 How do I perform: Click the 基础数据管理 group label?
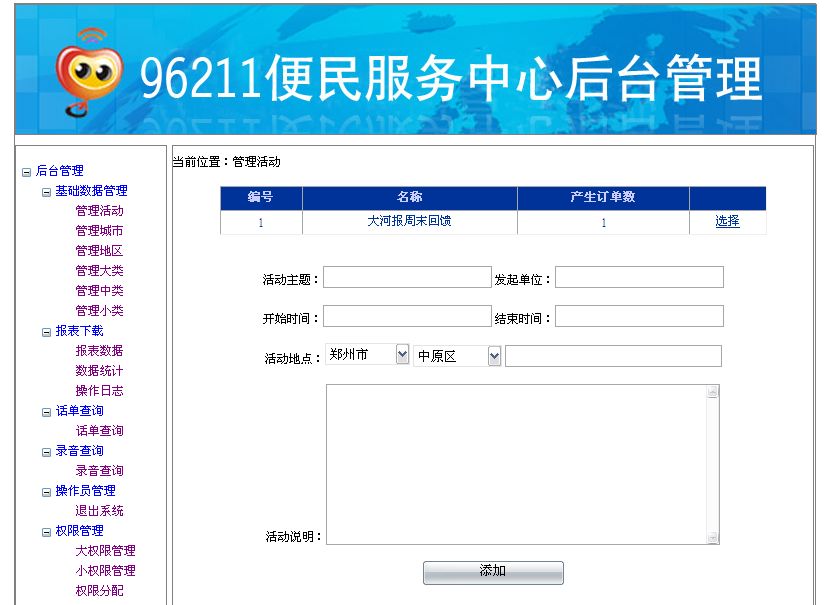[x=91, y=191]
